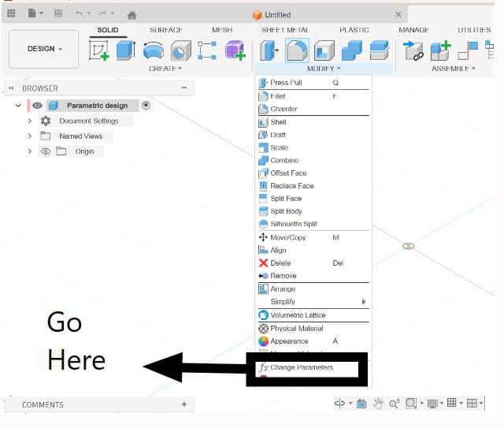This screenshot has width=504, height=428.
Task: Toggle visibility of Parametric design component
Action: (x=37, y=106)
